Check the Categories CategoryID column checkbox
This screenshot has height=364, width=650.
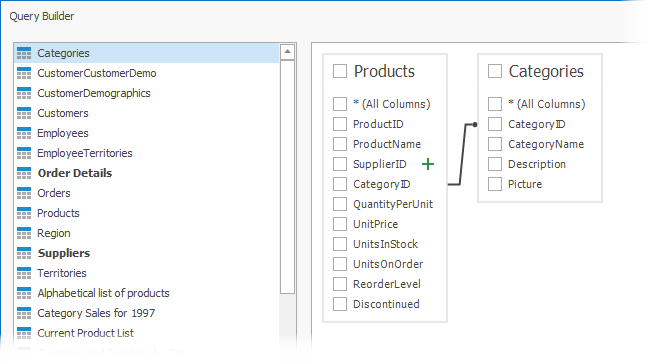[495, 124]
